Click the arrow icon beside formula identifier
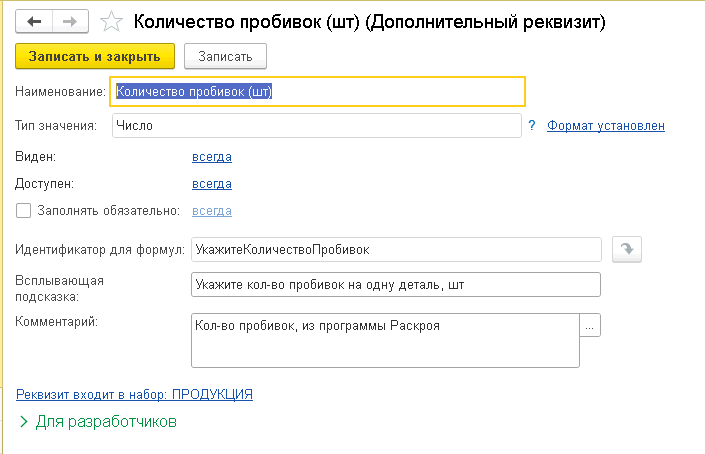Viewport: 705px width, 454px height. point(625,249)
